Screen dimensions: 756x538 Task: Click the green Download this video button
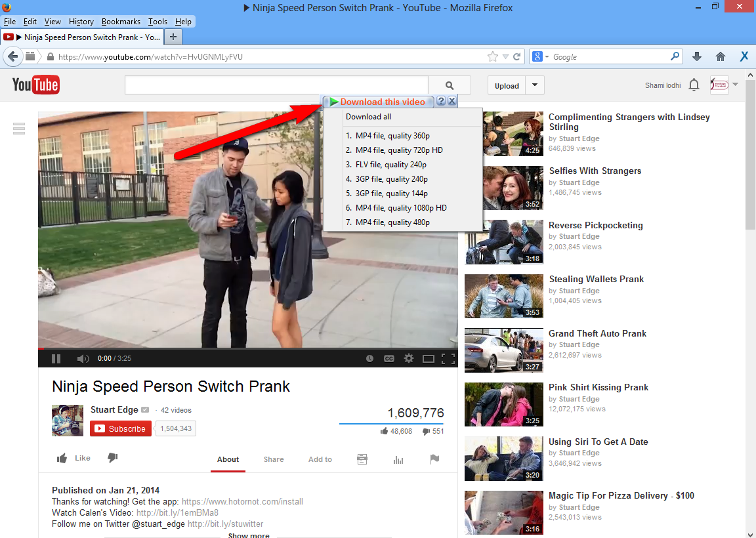(378, 102)
